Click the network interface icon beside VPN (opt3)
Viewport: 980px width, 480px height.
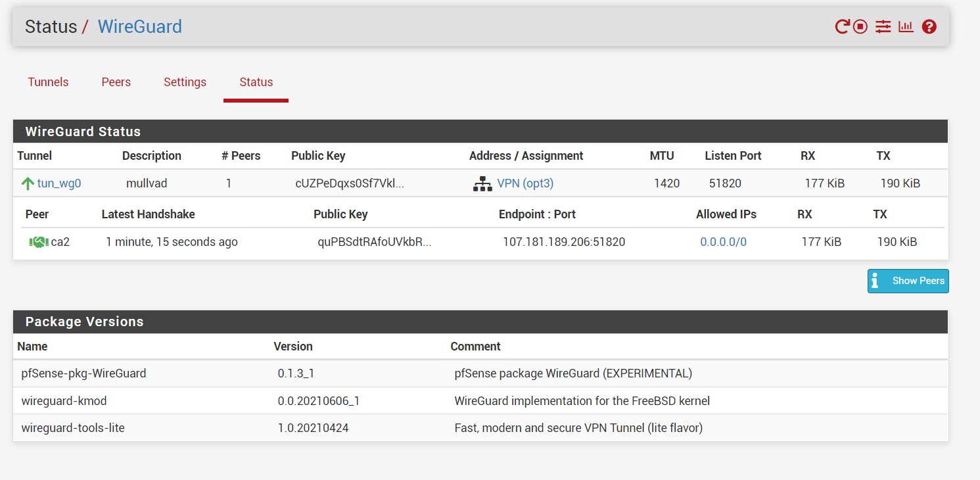[482, 184]
